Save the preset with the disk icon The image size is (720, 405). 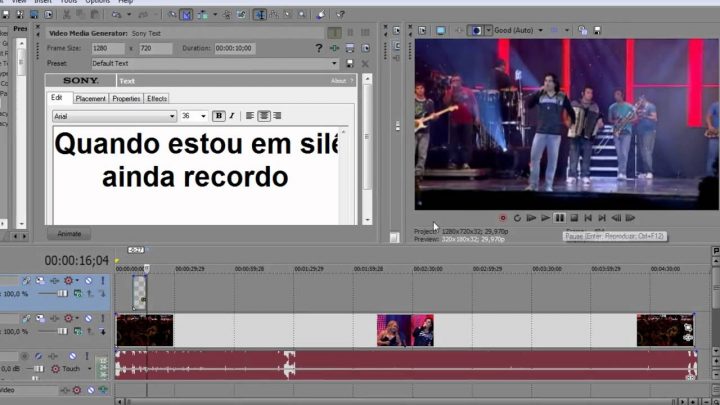pos(350,64)
